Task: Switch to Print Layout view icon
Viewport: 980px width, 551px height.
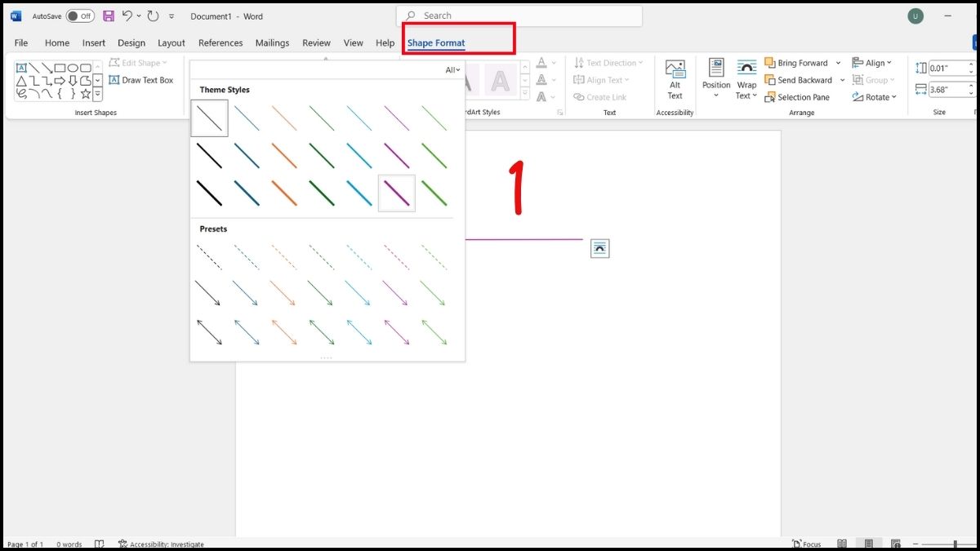Action: pos(869,544)
